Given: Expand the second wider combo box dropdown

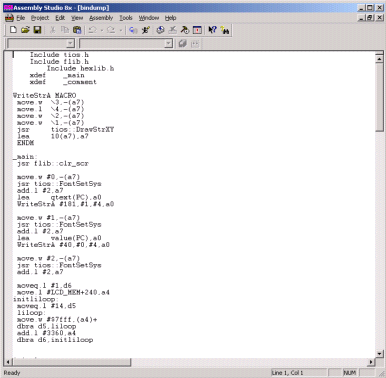Looking at the screenshot, I should pos(169,43).
